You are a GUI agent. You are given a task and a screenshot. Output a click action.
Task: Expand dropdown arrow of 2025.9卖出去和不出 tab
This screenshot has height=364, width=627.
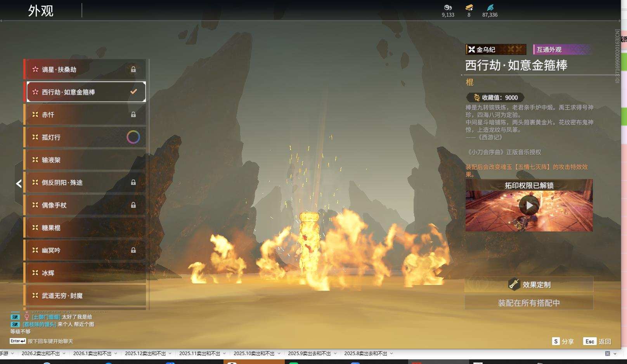point(335,354)
